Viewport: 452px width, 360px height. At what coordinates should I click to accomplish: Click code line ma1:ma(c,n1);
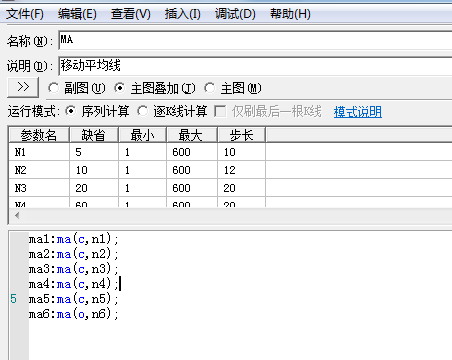(73, 239)
